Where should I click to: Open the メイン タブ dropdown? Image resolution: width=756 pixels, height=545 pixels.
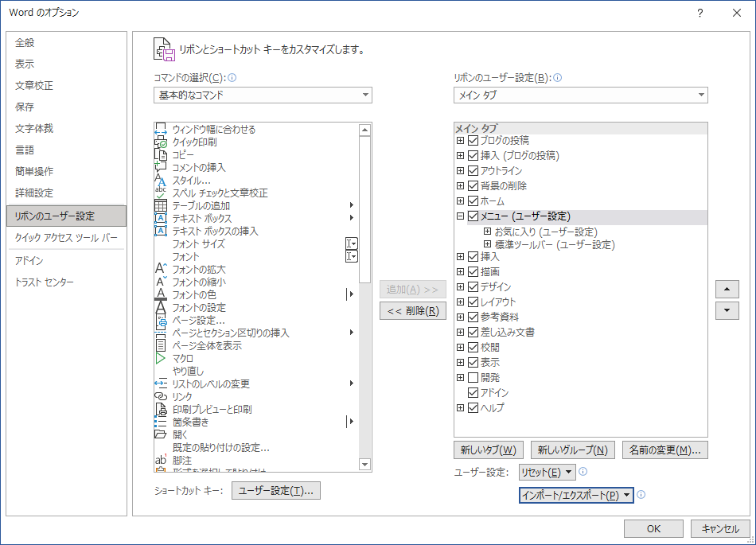point(580,95)
